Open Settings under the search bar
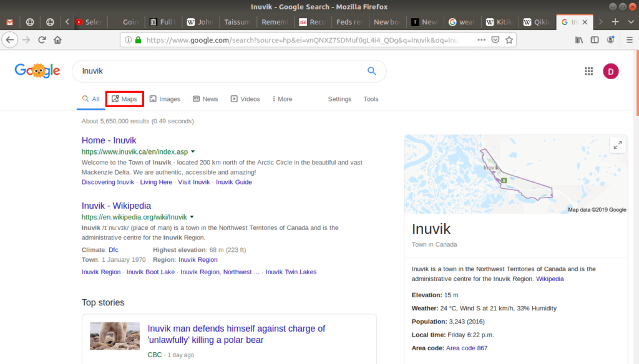 click(x=339, y=99)
